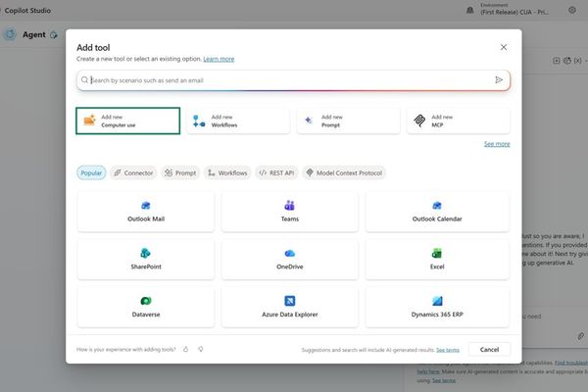Click the environment icon in the header

tap(469, 10)
